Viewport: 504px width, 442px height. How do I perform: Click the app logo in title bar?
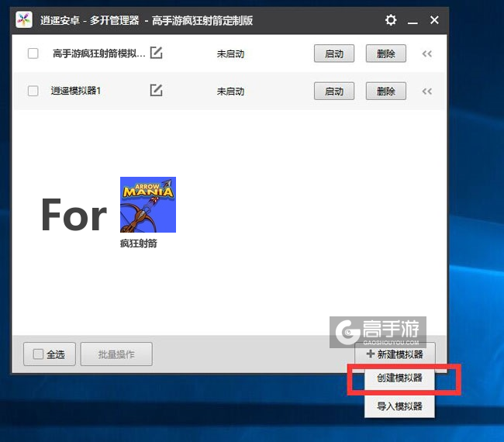tap(23, 20)
